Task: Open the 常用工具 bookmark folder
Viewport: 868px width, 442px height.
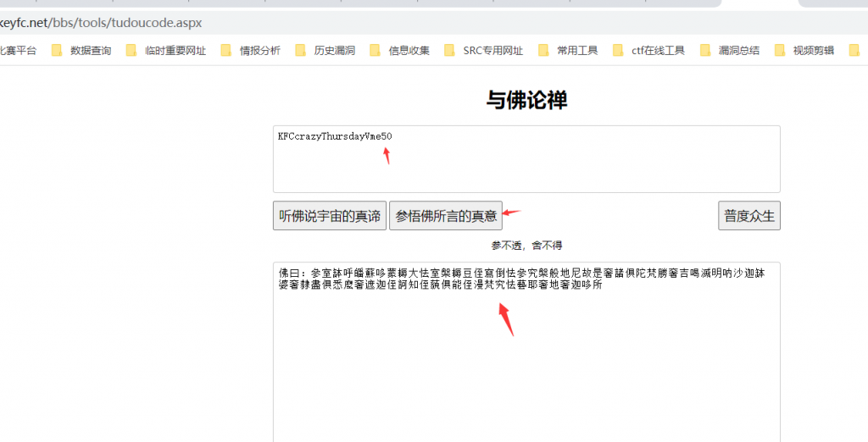Action: click(x=569, y=51)
